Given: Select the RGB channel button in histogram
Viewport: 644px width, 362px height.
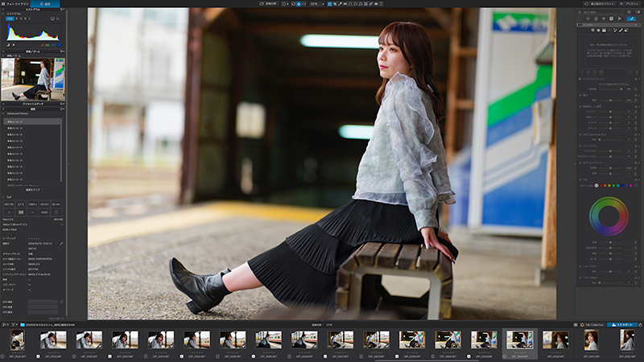Looking at the screenshot, I should [10, 19].
